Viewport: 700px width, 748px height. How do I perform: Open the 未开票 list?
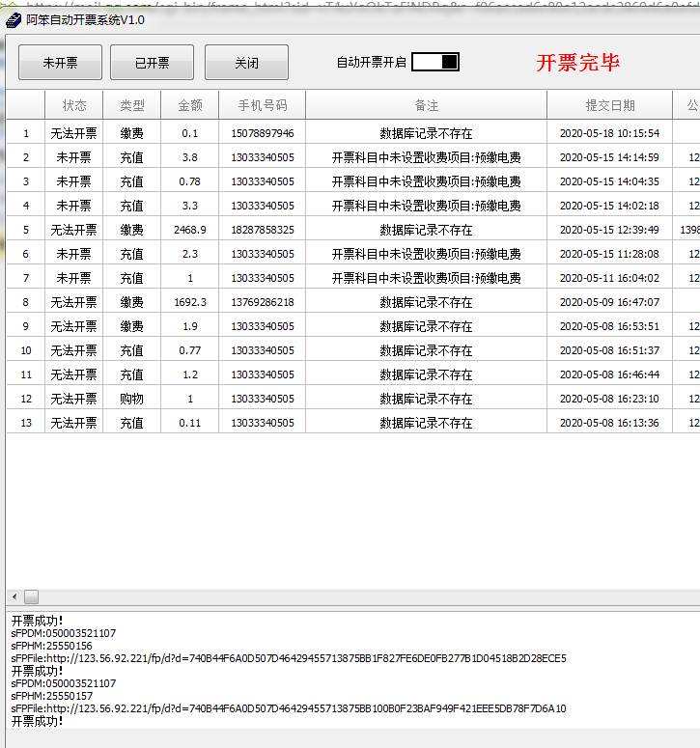[x=60, y=63]
